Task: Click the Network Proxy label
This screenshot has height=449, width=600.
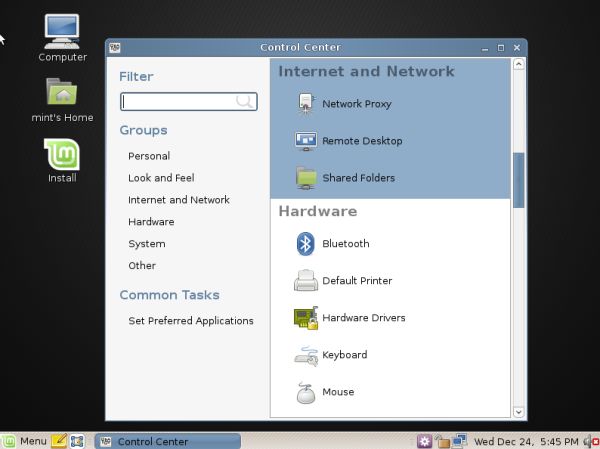Action: click(357, 104)
